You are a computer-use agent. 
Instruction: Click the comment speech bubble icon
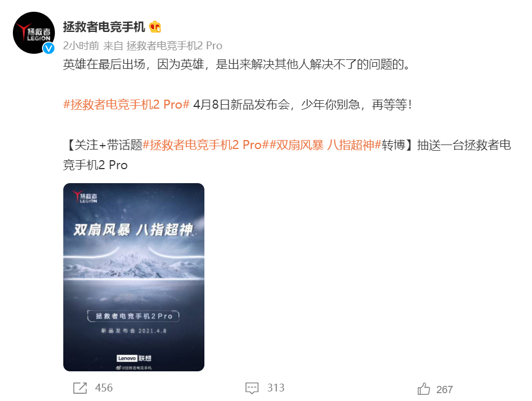coord(252,388)
